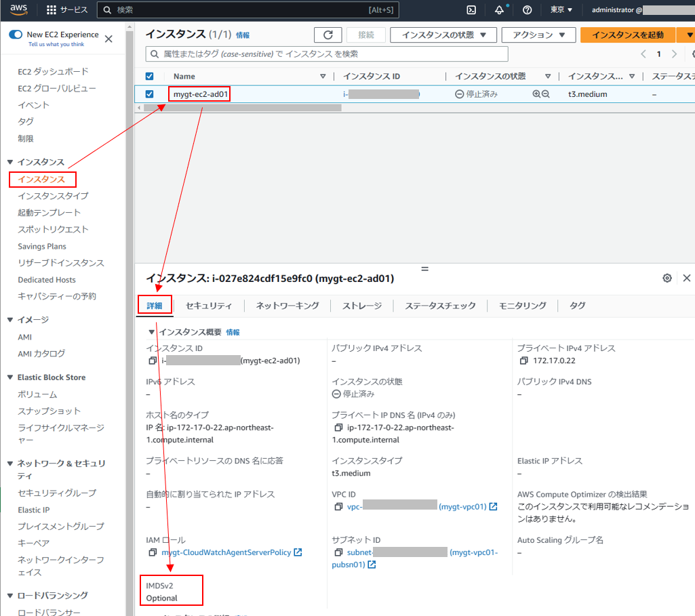Copy the subnet ID
This screenshot has width=695, height=616.
coord(338,552)
